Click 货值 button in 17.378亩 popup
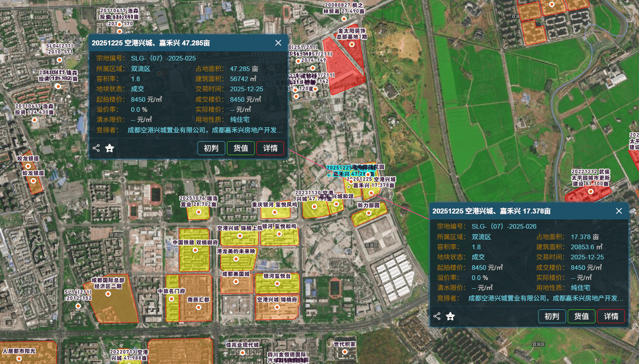The height and width of the screenshot is (364, 639). pyautogui.click(x=582, y=316)
